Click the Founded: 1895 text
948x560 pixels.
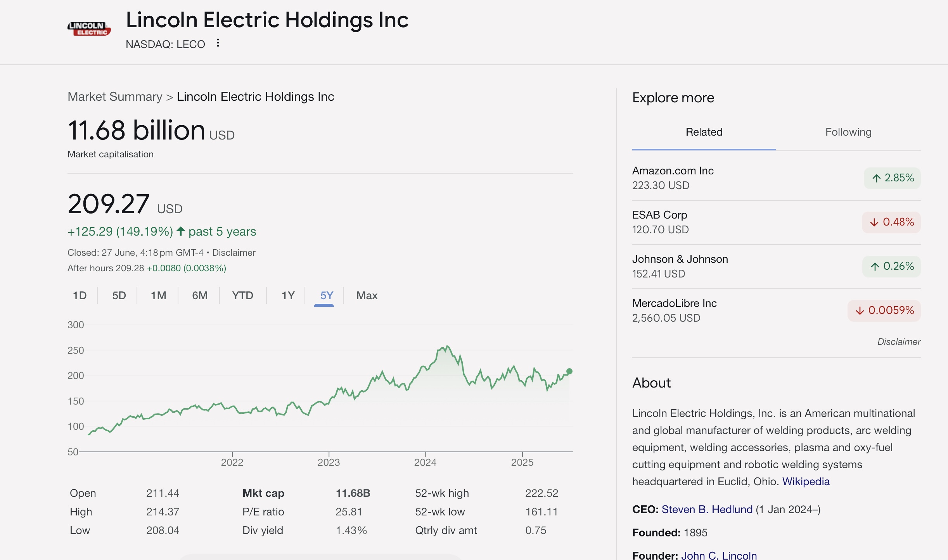670,533
